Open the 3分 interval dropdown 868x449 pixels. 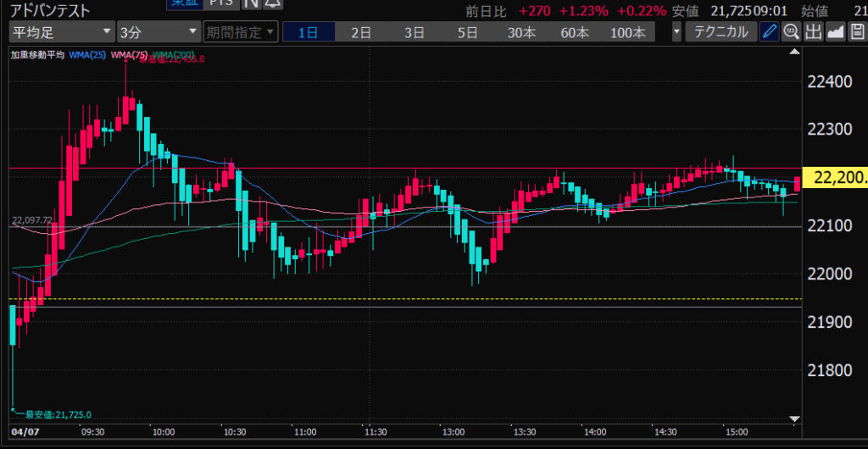tap(158, 33)
